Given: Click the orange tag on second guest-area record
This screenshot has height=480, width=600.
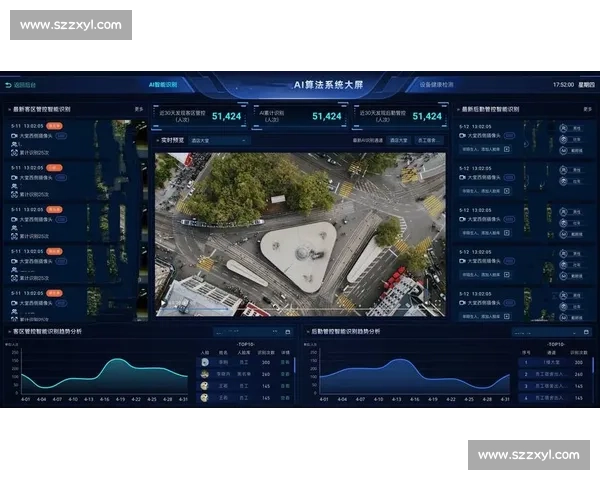Looking at the screenshot, I should pos(54,168).
